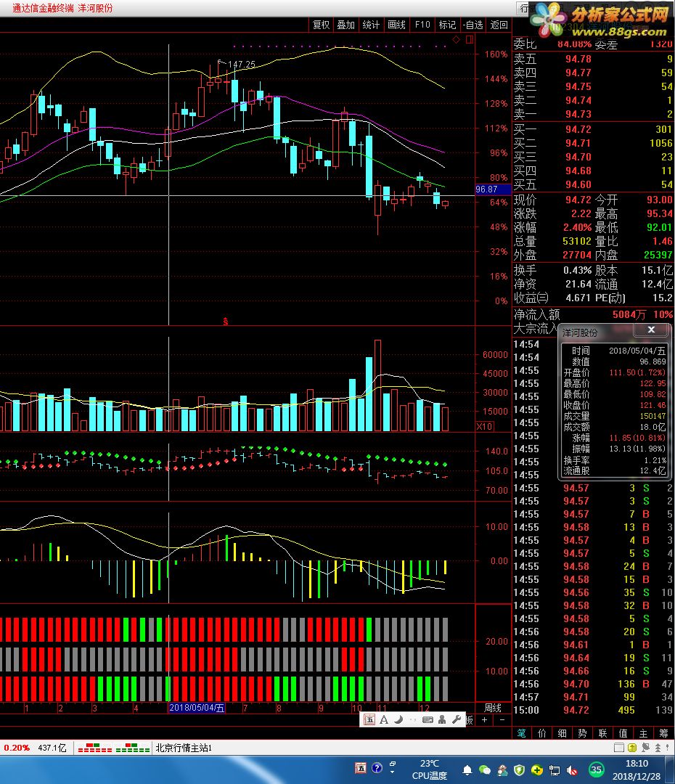Click the double up-arrow status bar icon
675x784 pixels.
pos(658,748)
